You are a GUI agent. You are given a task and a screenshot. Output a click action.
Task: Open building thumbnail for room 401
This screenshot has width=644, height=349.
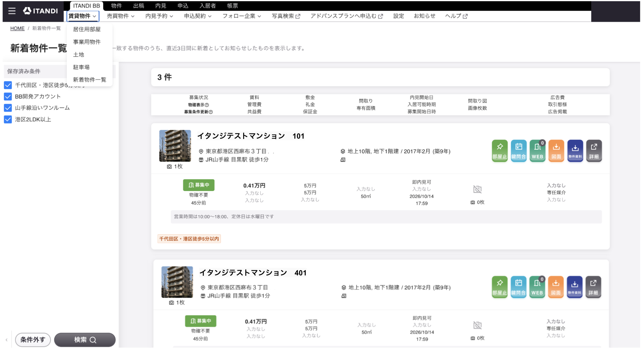[177, 282]
